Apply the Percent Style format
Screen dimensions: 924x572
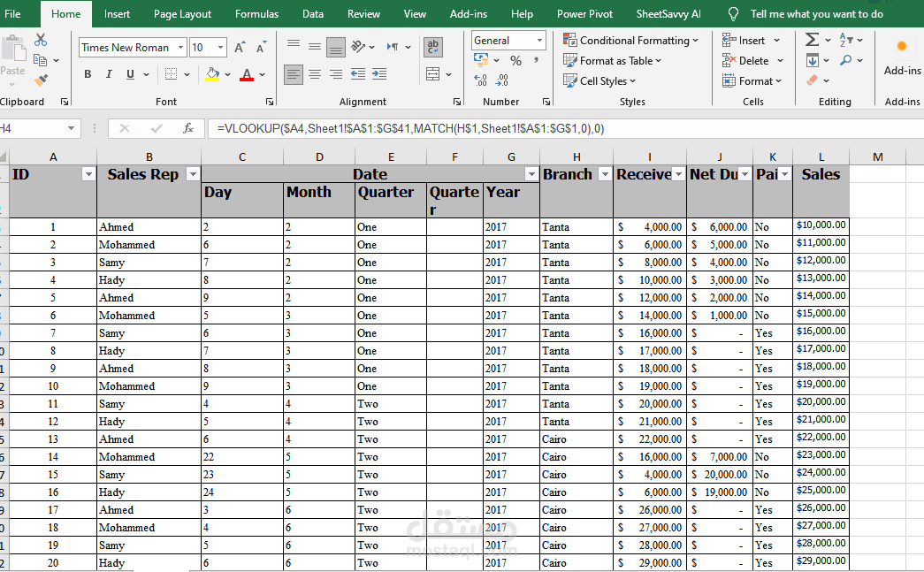tap(516, 60)
